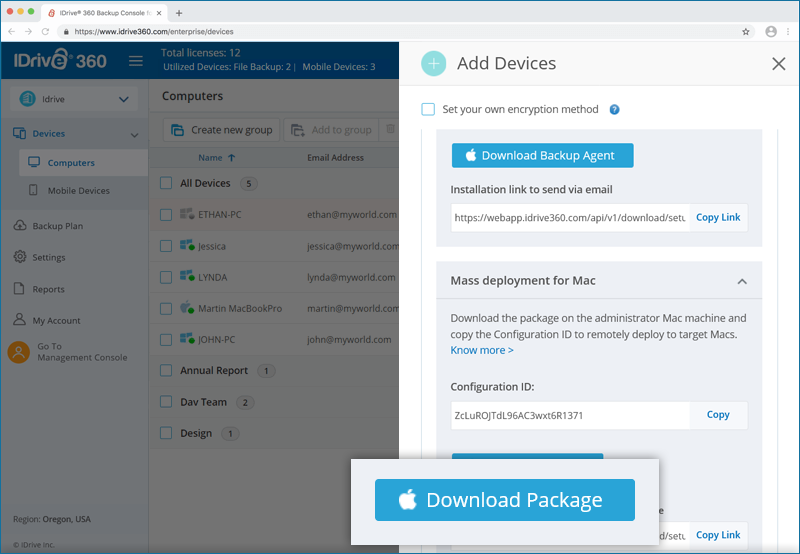
Task: Click the Configuration ID field
Action: [x=570, y=415]
